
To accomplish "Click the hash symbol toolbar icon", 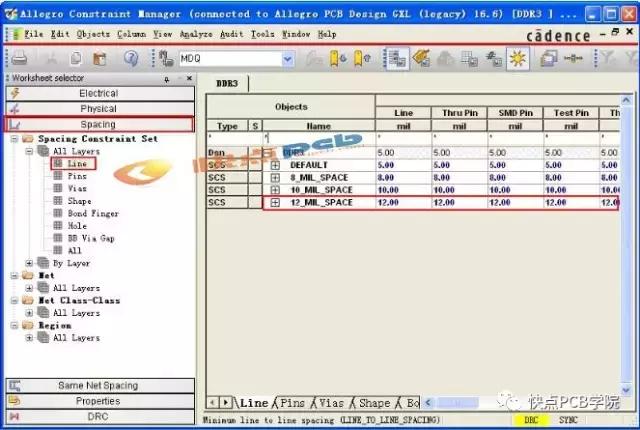I will (493, 58).
